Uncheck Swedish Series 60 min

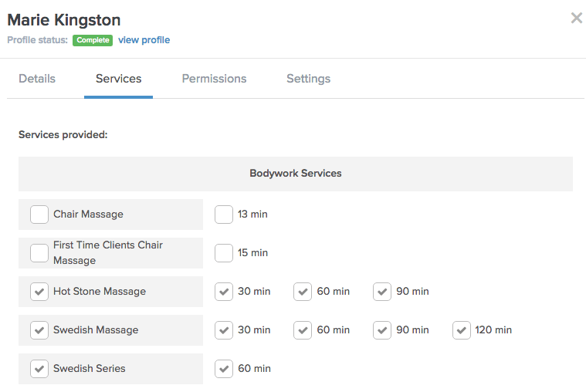pos(224,369)
